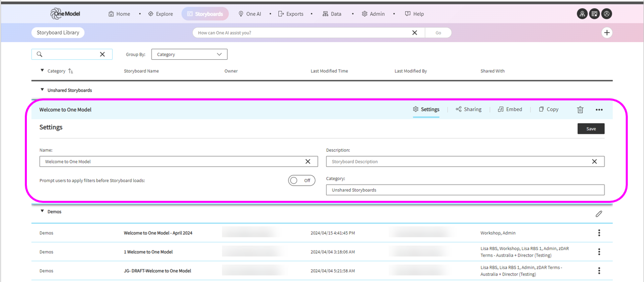Screen dimensions: 644x282
Task: Delete storyboard with the trash icon
Action: 581,110
